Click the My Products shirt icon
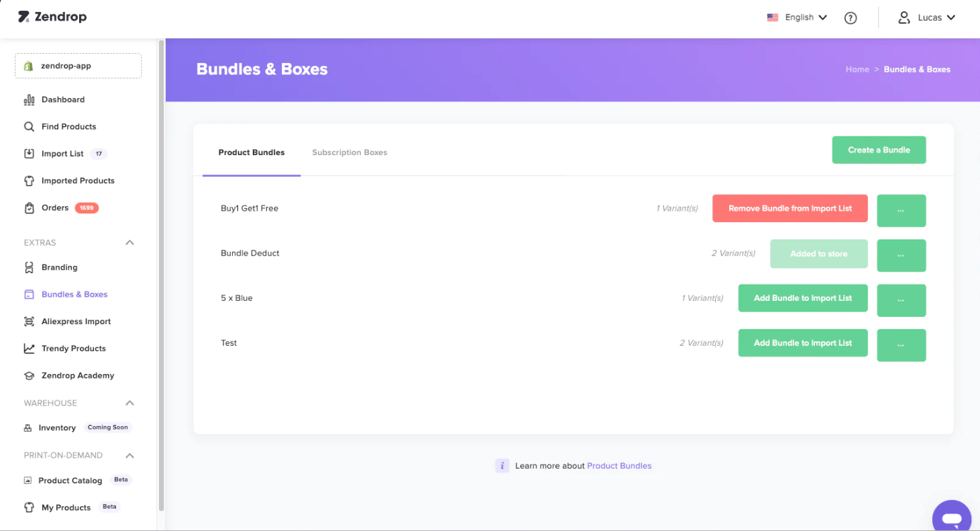 pos(29,508)
